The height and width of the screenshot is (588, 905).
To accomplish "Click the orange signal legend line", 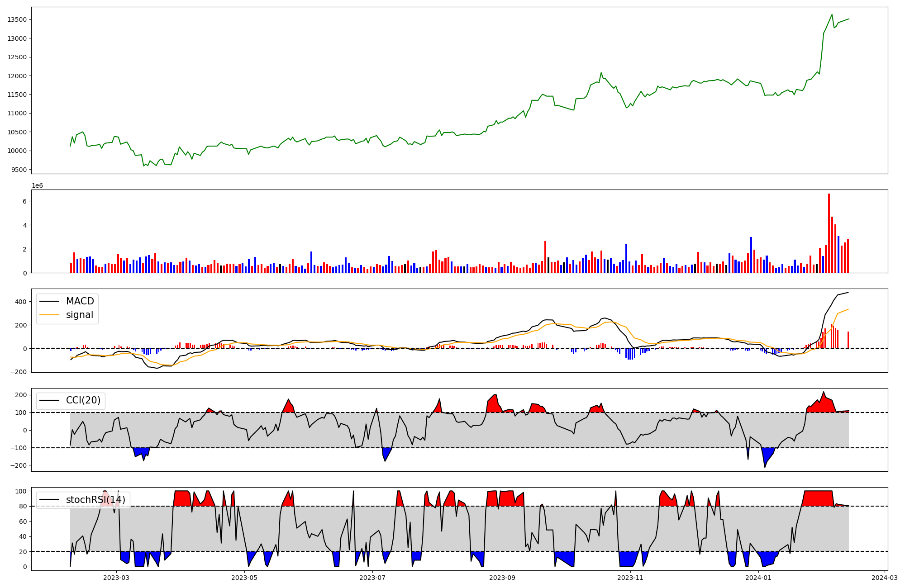I will tap(49, 315).
